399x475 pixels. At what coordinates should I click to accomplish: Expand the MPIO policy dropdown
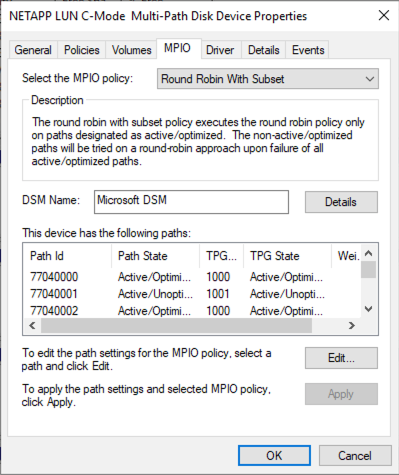268,79
